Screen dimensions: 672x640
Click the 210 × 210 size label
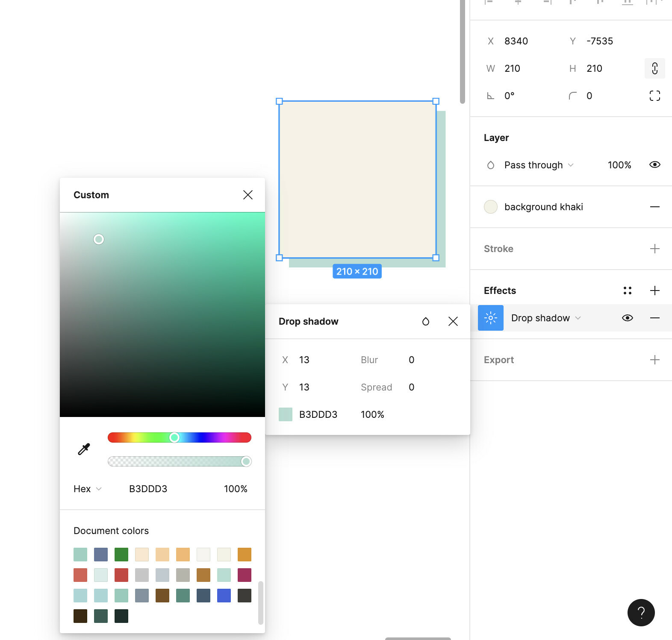pos(357,271)
